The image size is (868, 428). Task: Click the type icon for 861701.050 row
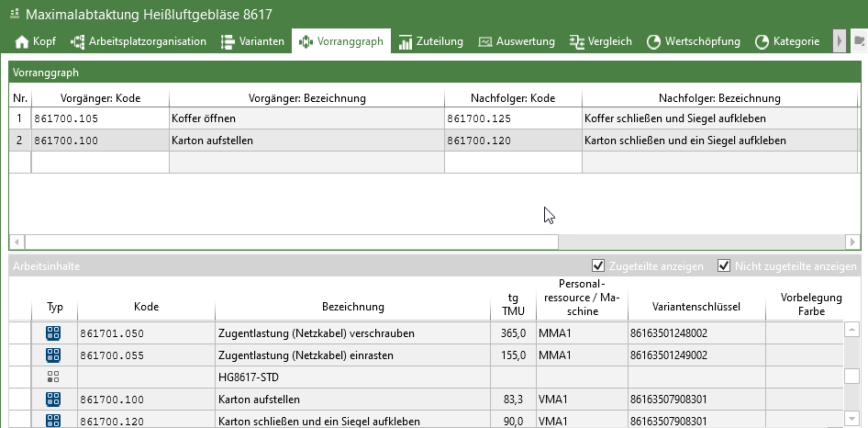53,333
